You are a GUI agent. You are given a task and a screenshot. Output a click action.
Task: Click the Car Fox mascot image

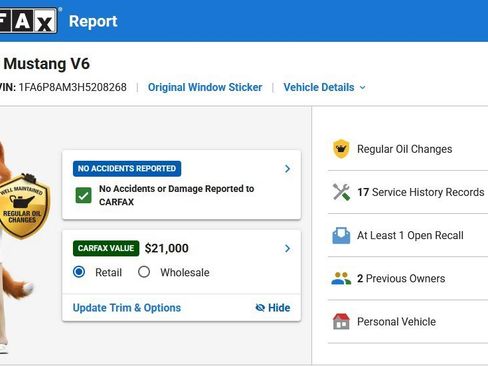pyautogui.click(x=16, y=247)
